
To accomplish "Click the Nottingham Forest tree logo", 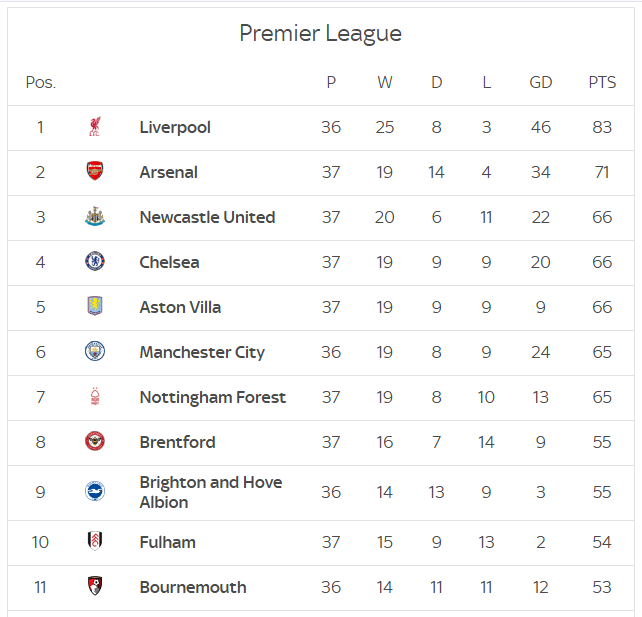I will 95,396.
